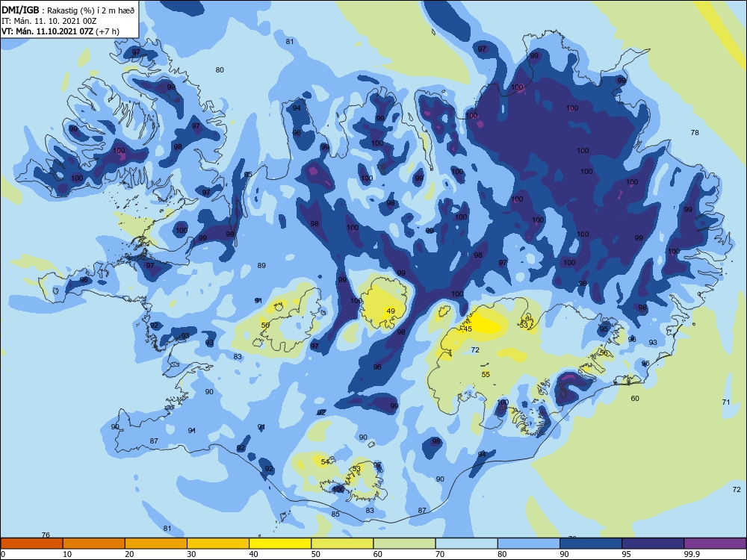
Task: Click the map value '55' on the large glacier
Action: coord(486,374)
